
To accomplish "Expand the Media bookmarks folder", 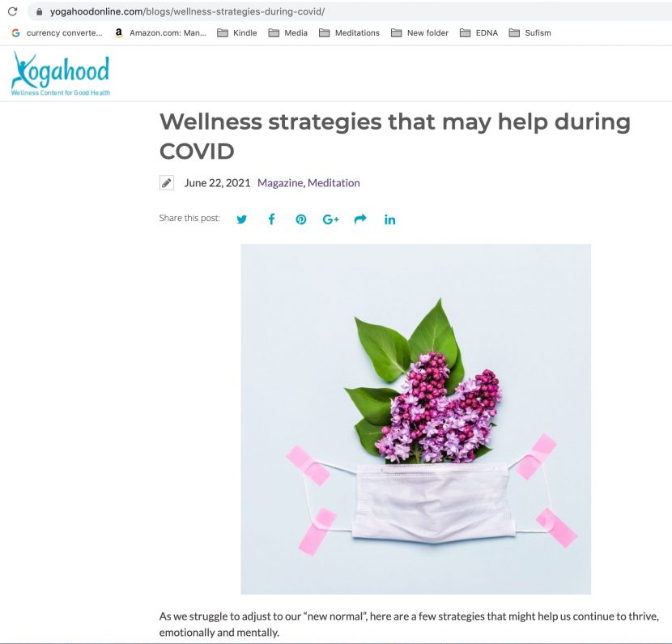I will coord(288,33).
